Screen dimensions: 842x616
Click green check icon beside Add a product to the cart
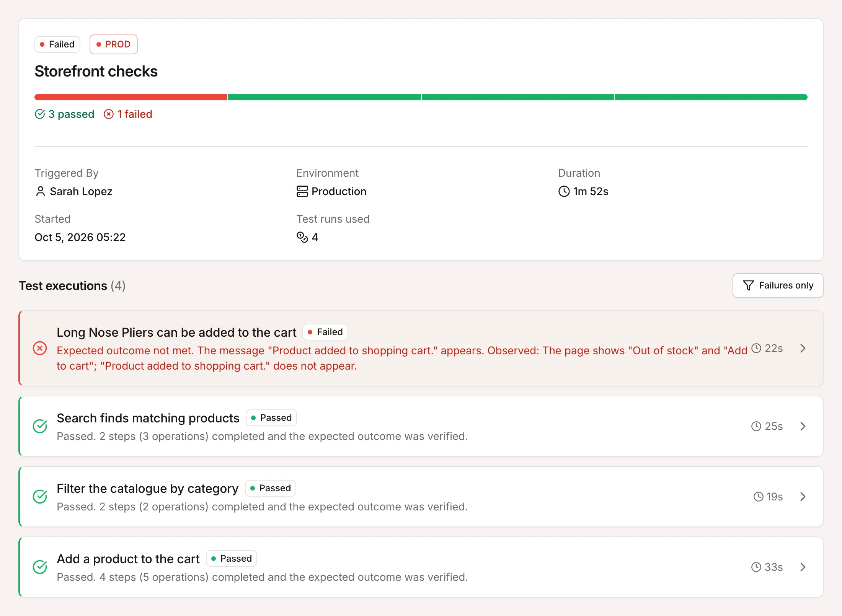point(40,567)
